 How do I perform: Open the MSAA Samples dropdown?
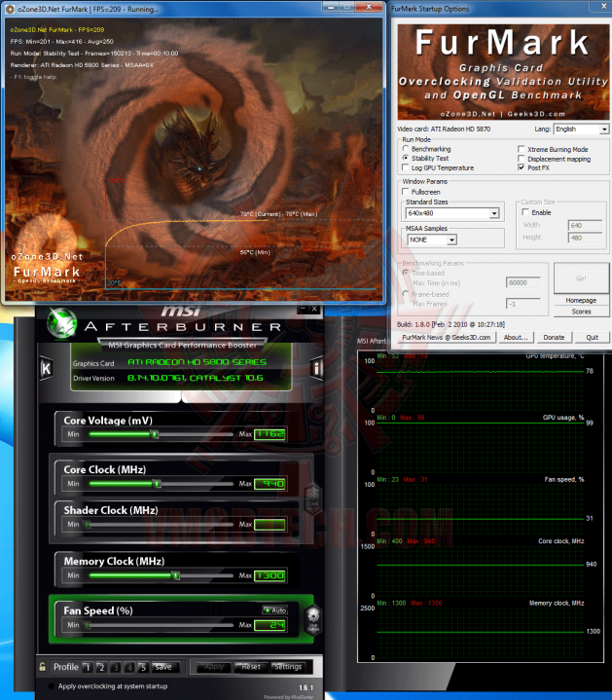[x=432, y=239]
